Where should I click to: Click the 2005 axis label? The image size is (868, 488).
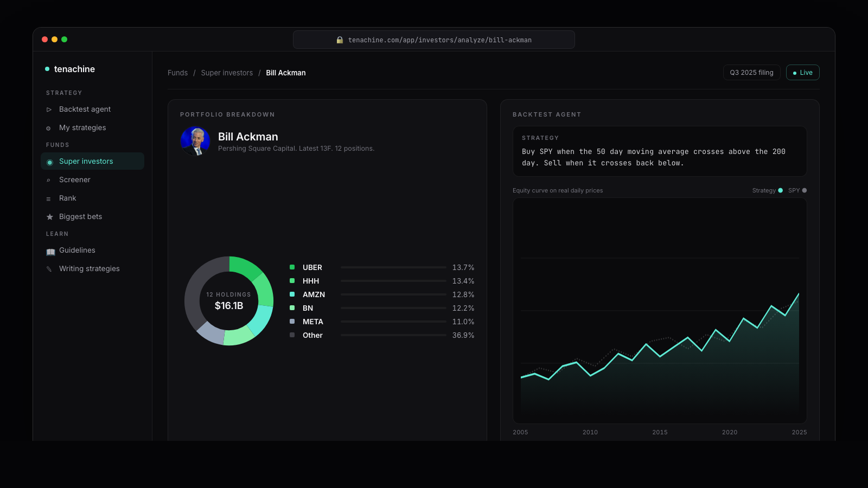[520, 432]
